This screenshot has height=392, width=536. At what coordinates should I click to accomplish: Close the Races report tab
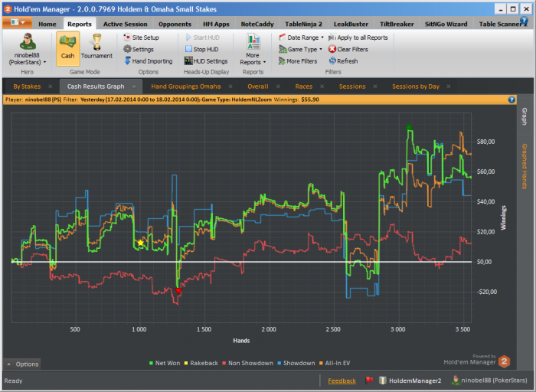pos(322,87)
